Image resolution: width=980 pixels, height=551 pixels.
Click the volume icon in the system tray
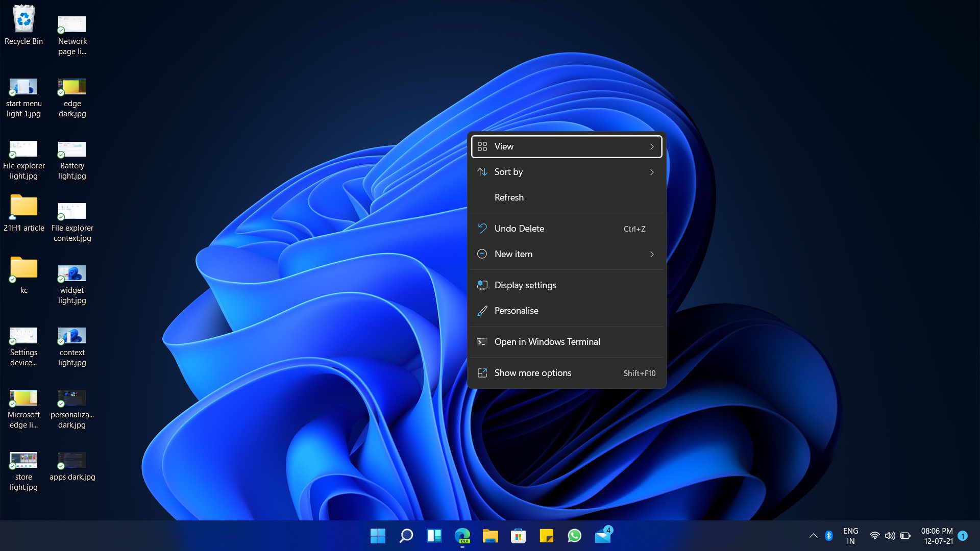[x=890, y=535]
